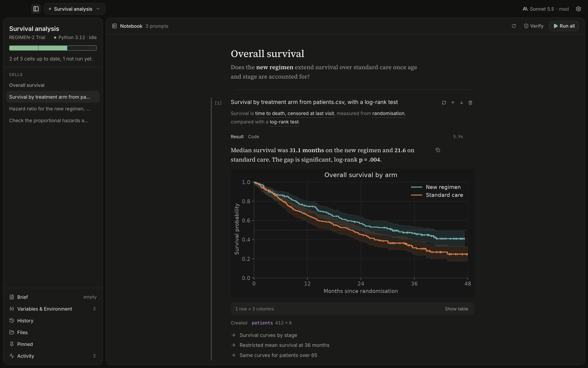This screenshot has height=368, width=588.
Task: Click the notebook refresh icon
Action: [x=514, y=26]
